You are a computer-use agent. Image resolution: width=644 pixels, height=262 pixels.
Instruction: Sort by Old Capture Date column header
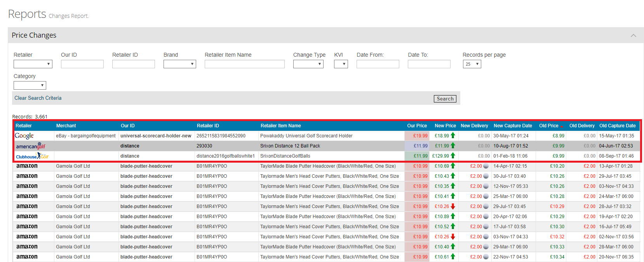(x=617, y=126)
